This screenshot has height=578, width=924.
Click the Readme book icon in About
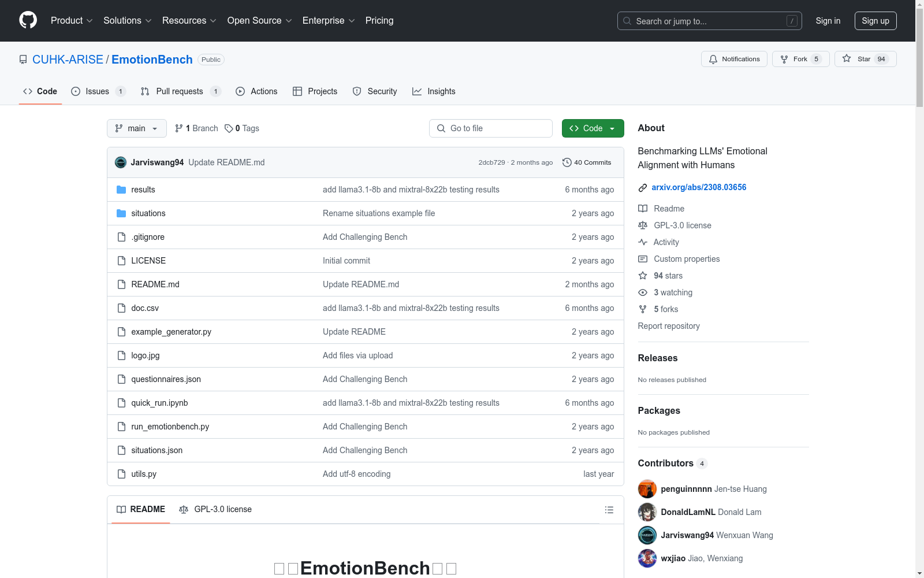pyautogui.click(x=643, y=209)
